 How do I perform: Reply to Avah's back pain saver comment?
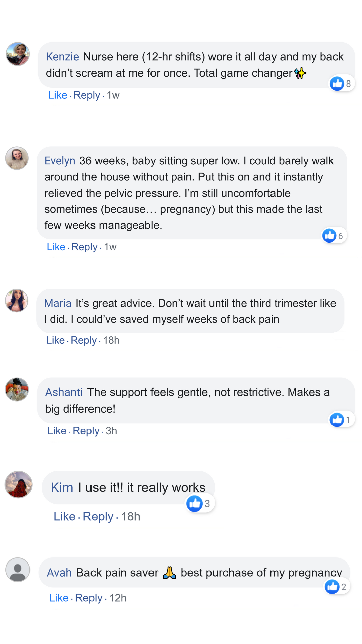click(88, 598)
